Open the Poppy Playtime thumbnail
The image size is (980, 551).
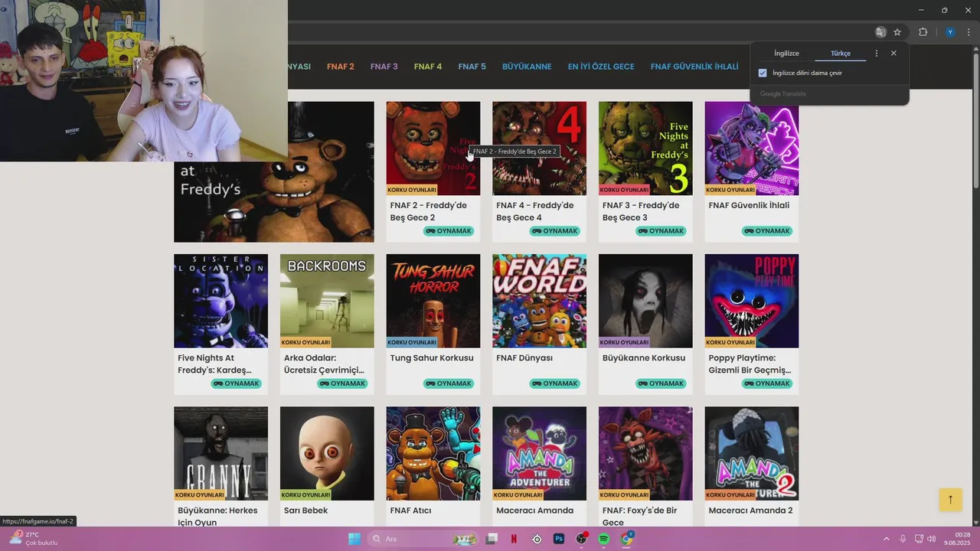point(752,301)
